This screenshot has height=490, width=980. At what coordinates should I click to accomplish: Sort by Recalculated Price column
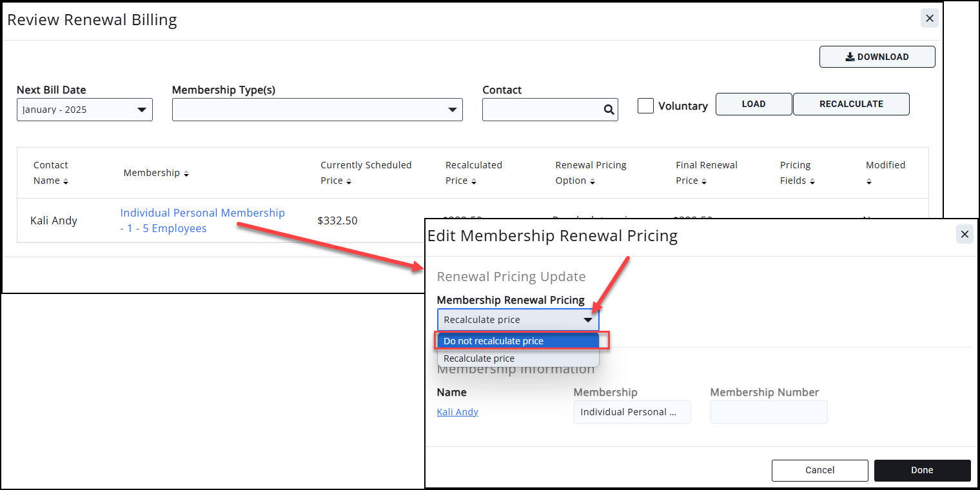coord(473,182)
